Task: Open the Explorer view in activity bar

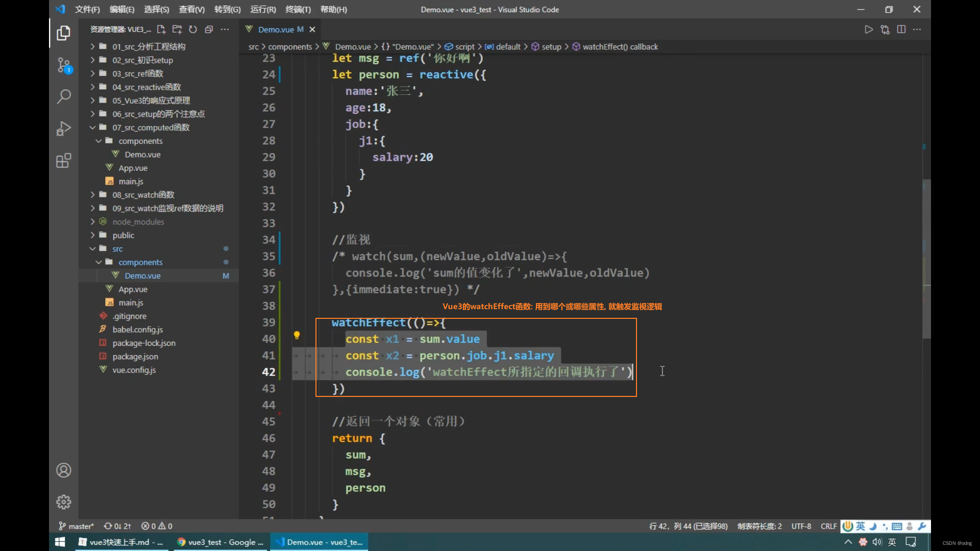Action: (63, 33)
